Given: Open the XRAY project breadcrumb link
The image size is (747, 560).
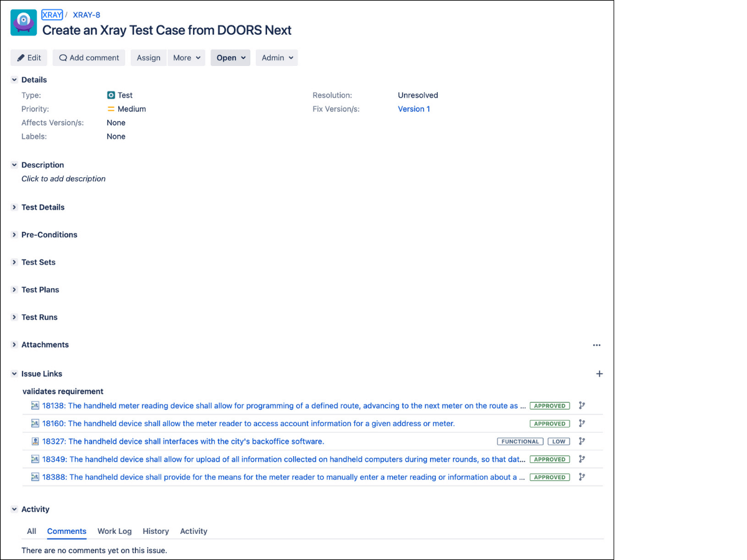Looking at the screenshot, I should [x=52, y=15].
